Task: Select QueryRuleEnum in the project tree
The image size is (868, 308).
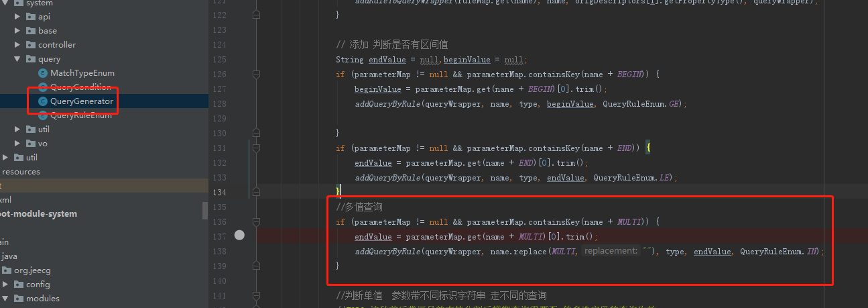Action: (x=81, y=115)
